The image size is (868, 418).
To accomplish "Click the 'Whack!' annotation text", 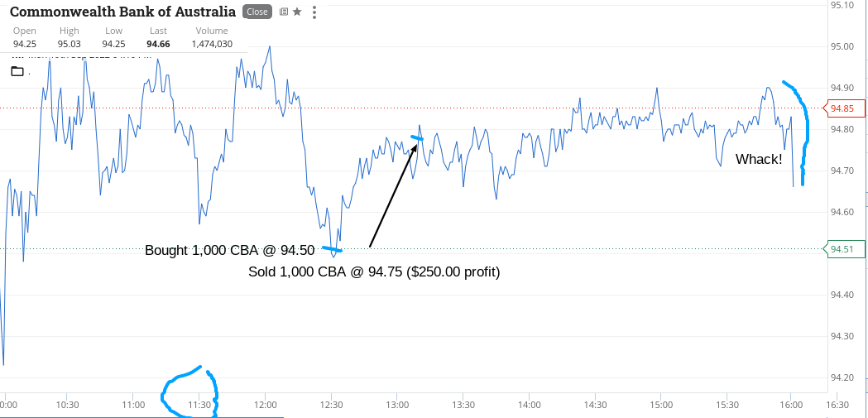I will [759, 160].
